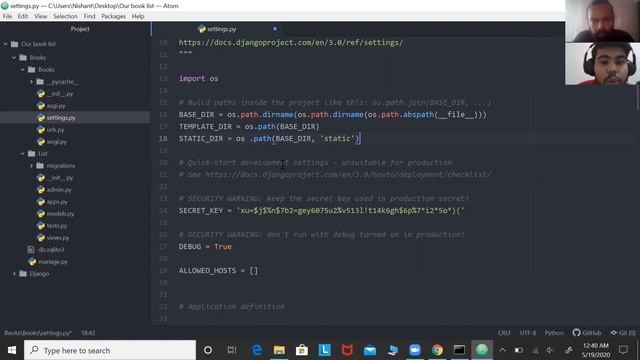The width and height of the screenshot is (640, 360).
Task: Open the Git status bar panel
Action: tap(623, 333)
